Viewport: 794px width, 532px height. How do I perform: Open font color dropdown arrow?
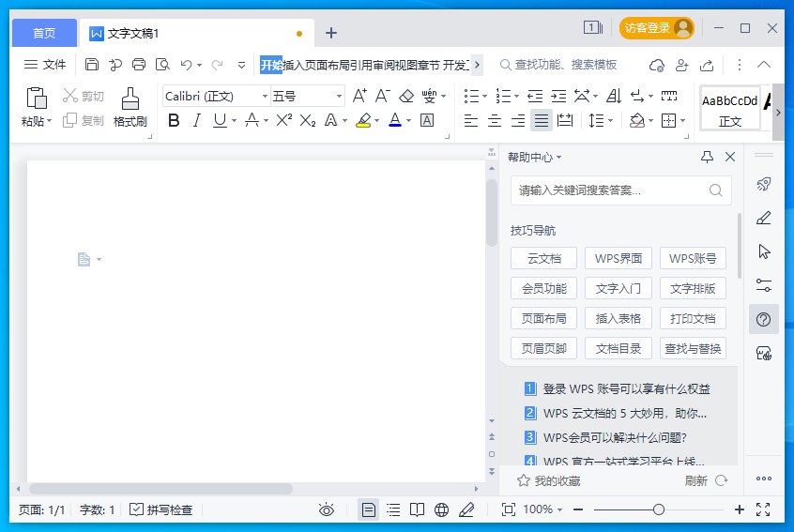pos(408,121)
